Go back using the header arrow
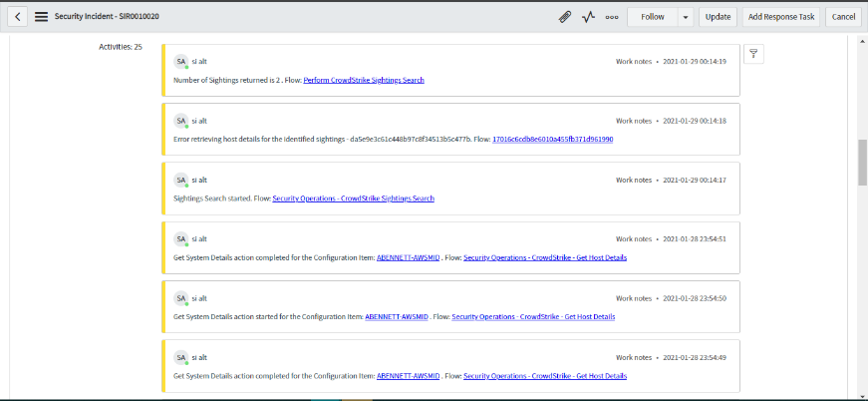Image resolution: width=868 pixels, height=401 pixels. (x=18, y=17)
